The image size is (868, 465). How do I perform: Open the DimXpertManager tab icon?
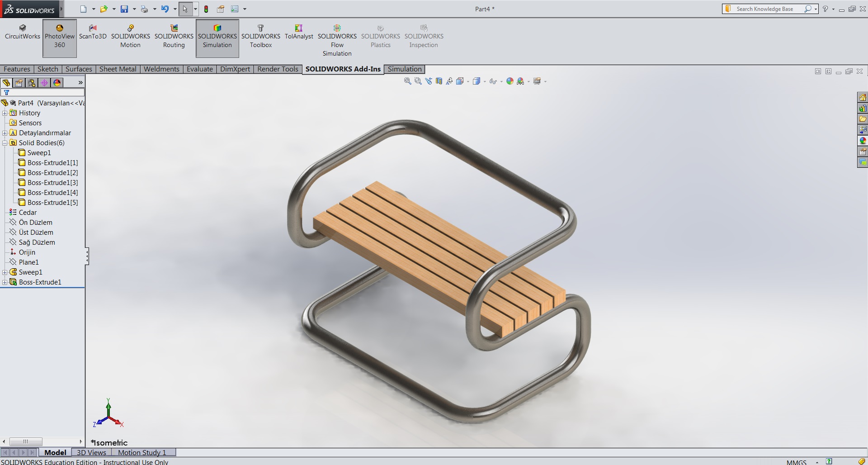coord(44,83)
